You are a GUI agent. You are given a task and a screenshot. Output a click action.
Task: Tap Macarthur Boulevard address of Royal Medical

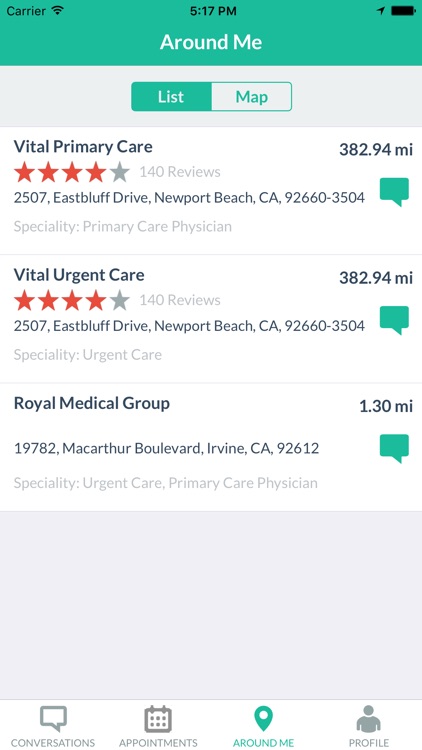[x=167, y=449]
